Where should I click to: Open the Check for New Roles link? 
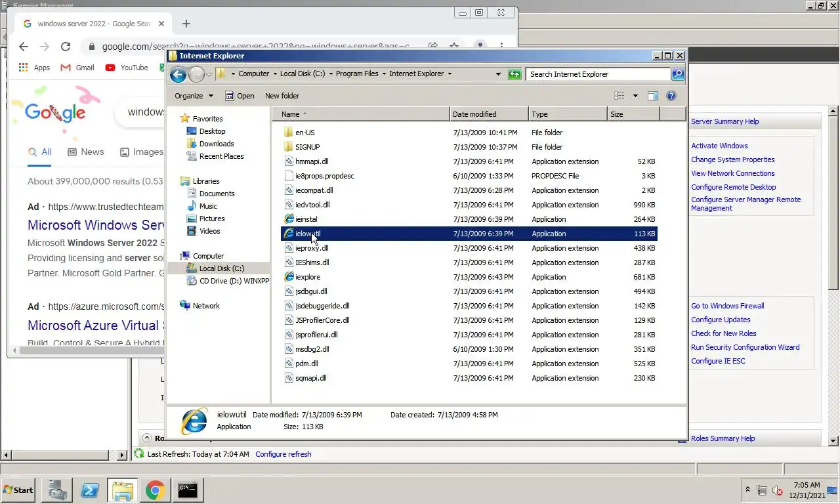[x=724, y=333]
